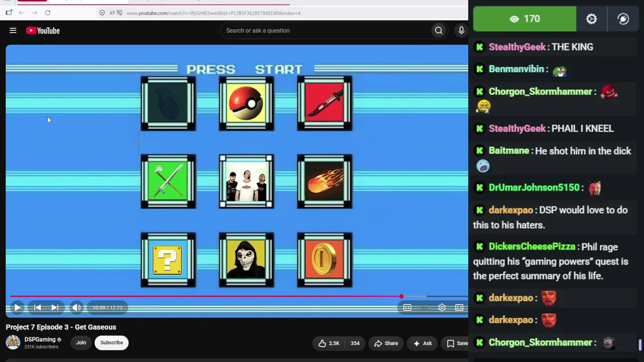Mute the video volume
This screenshot has width=644, height=362.
(76, 307)
